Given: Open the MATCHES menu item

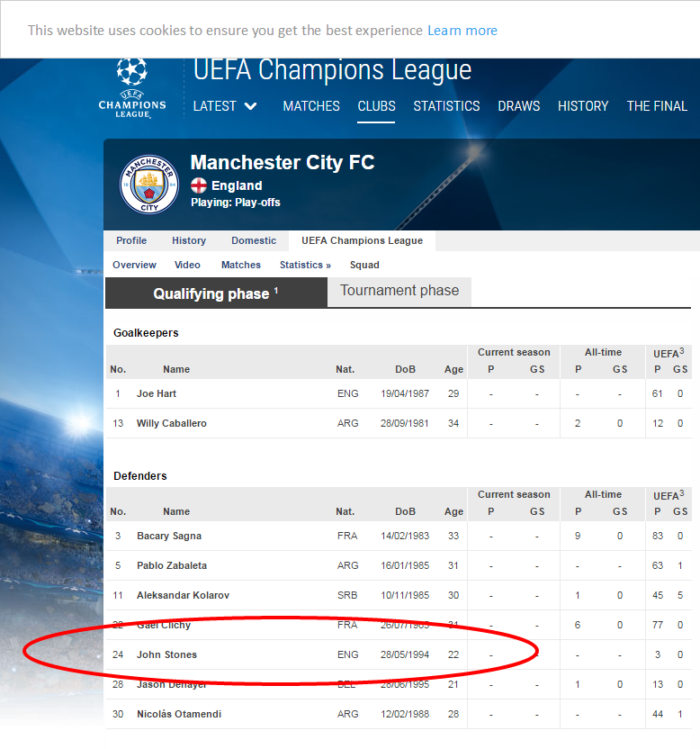Looking at the screenshot, I should pos(310,106).
